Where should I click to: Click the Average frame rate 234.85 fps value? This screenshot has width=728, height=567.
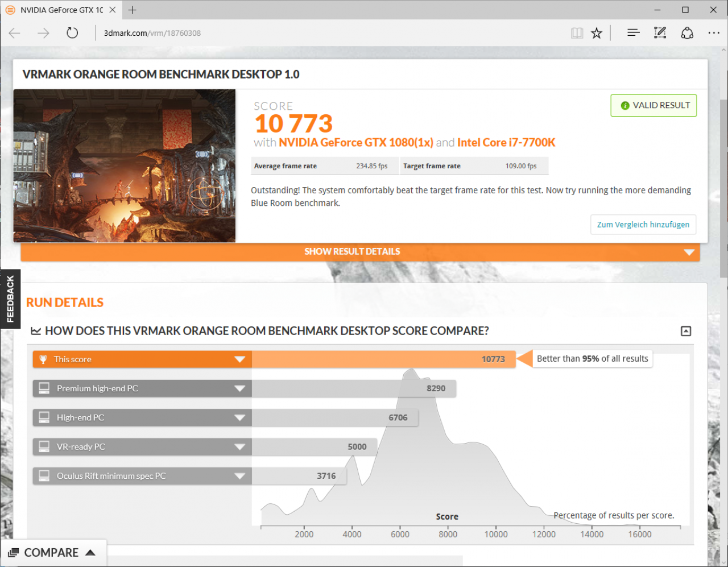click(372, 166)
